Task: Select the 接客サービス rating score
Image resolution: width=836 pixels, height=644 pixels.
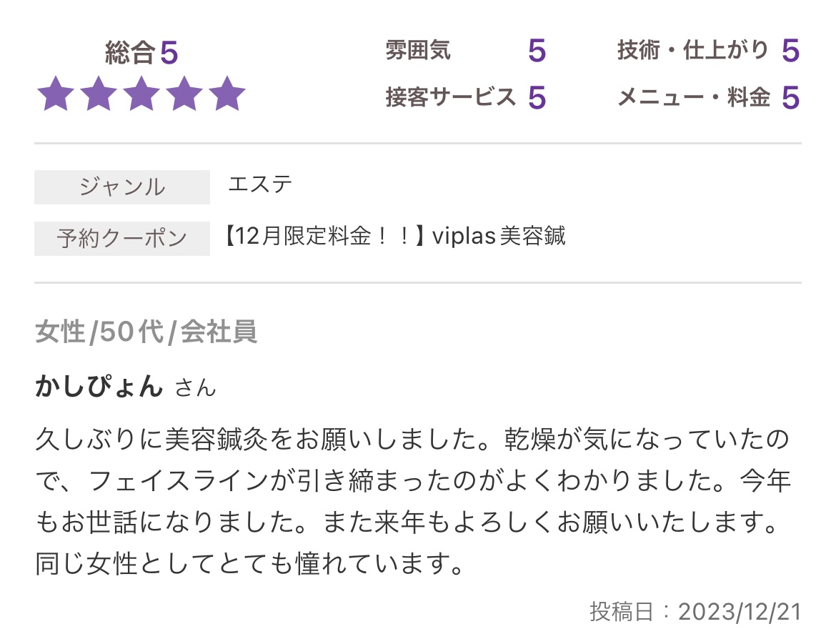Action: tap(537, 97)
